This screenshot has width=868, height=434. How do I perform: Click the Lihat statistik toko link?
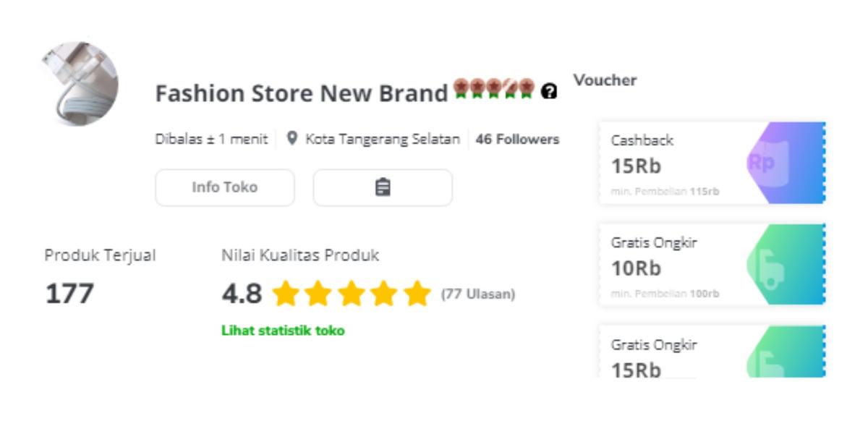coord(283,331)
